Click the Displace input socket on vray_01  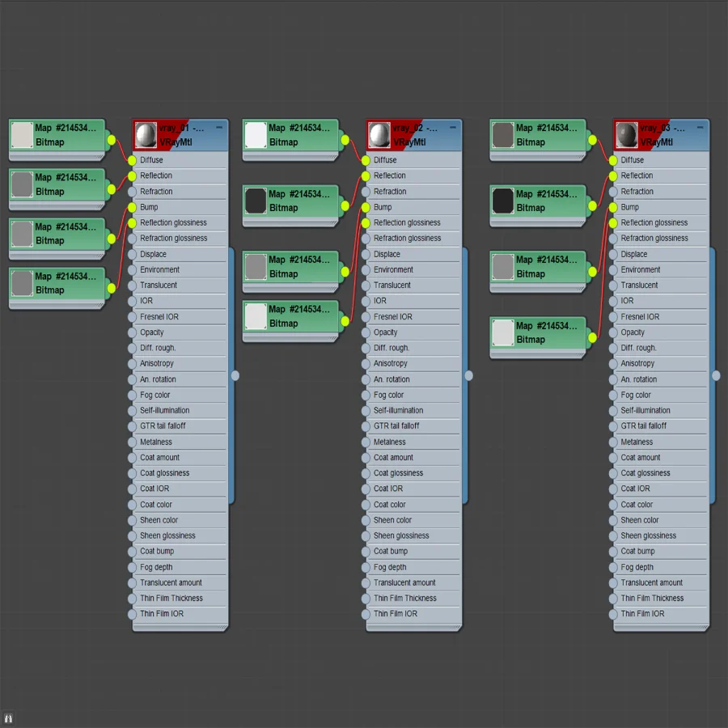coord(132,255)
